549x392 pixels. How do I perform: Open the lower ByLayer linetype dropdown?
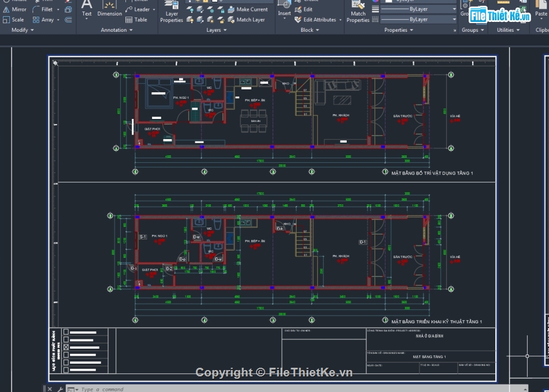453,20
